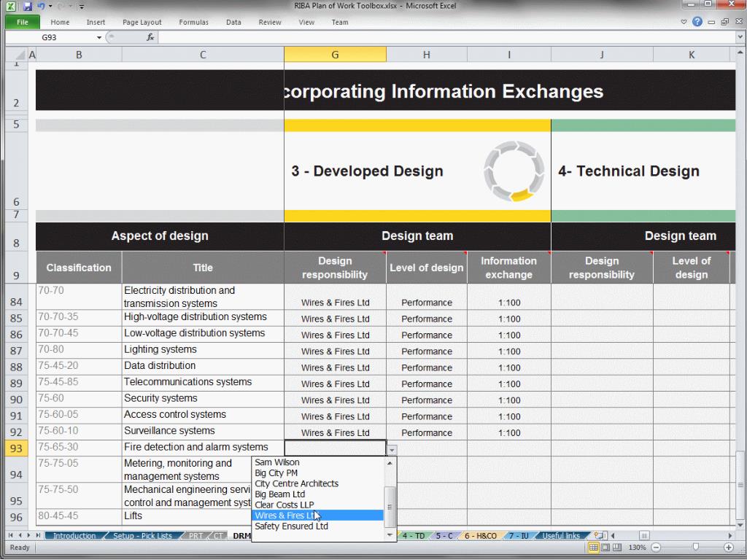This screenshot has height=560, width=747.
Task: Open the data validation dropdown on G93
Action: (x=392, y=449)
